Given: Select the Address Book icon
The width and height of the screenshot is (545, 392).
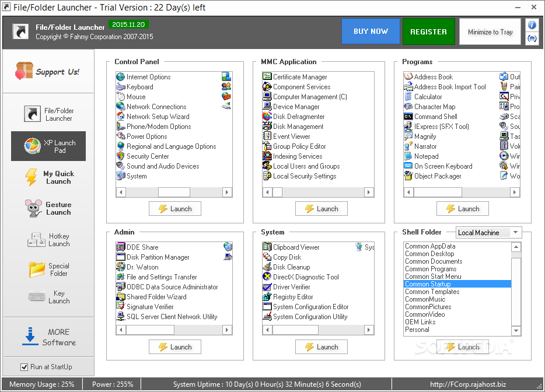Looking at the screenshot, I should [408, 77].
